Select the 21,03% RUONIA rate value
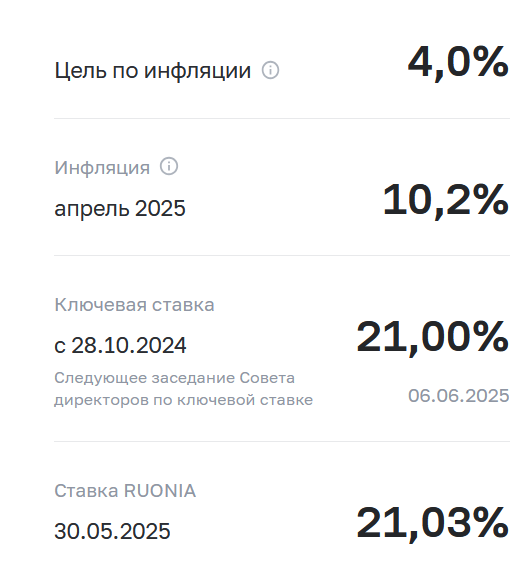The width and height of the screenshot is (529, 572). 432,523
